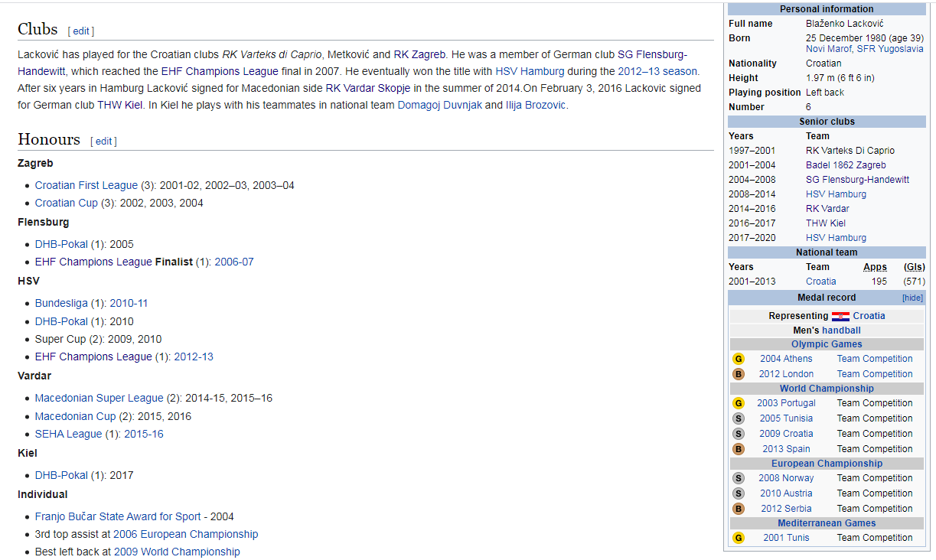
Task: Open the DHB-Pokal link under HSV
Action: [61, 321]
